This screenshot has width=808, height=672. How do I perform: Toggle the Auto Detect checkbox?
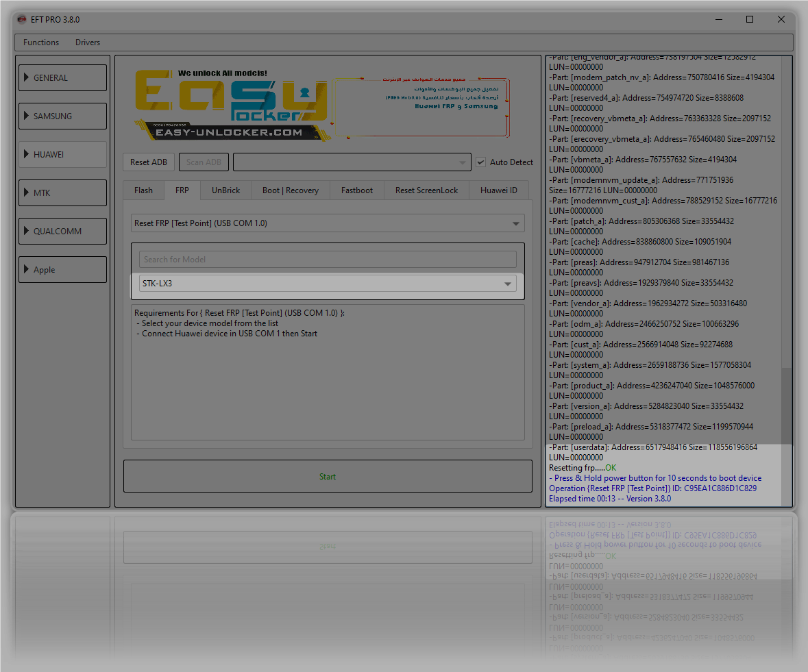click(481, 162)
